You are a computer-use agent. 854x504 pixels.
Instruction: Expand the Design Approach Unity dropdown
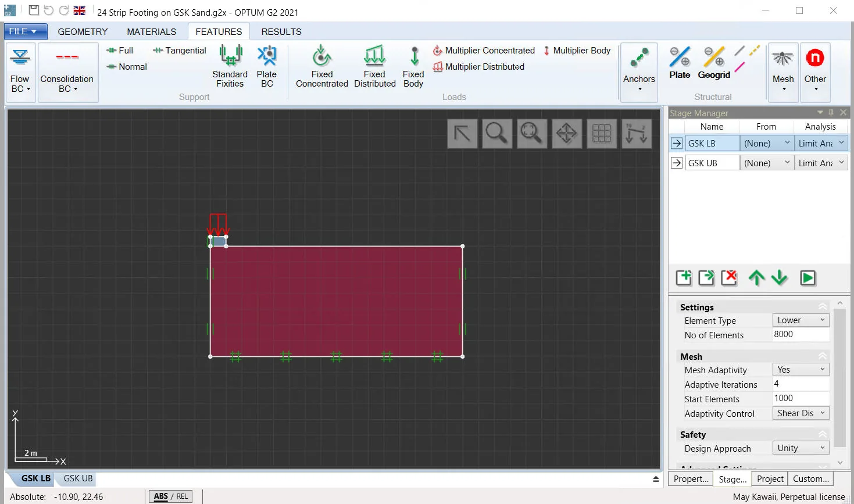pyautogui.click(x=801, y=448)
